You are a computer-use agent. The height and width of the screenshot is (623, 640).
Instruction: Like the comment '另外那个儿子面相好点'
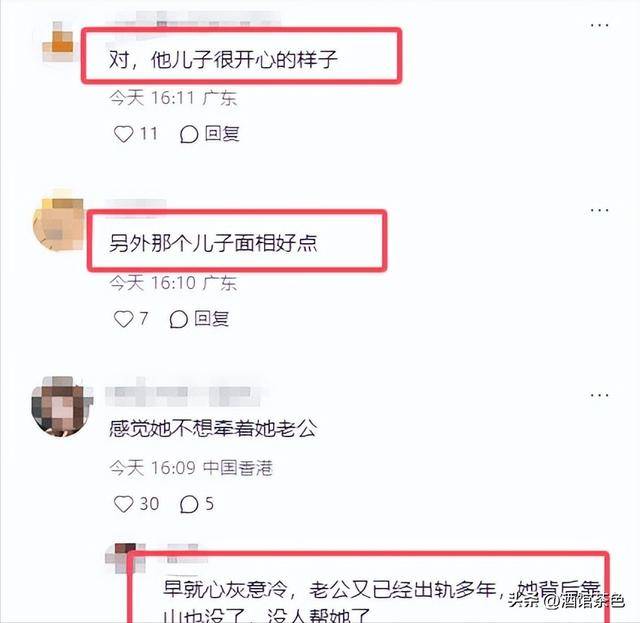point(123,319)
